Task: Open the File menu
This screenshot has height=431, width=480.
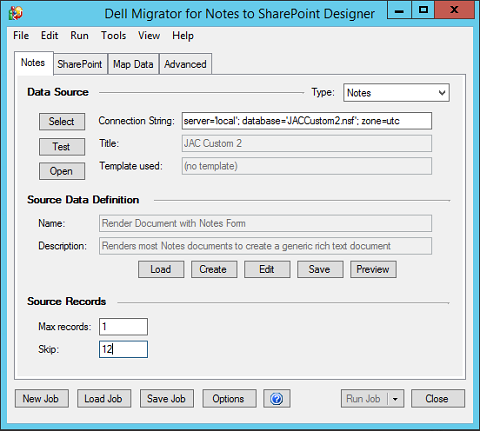Action: [21, 35]
